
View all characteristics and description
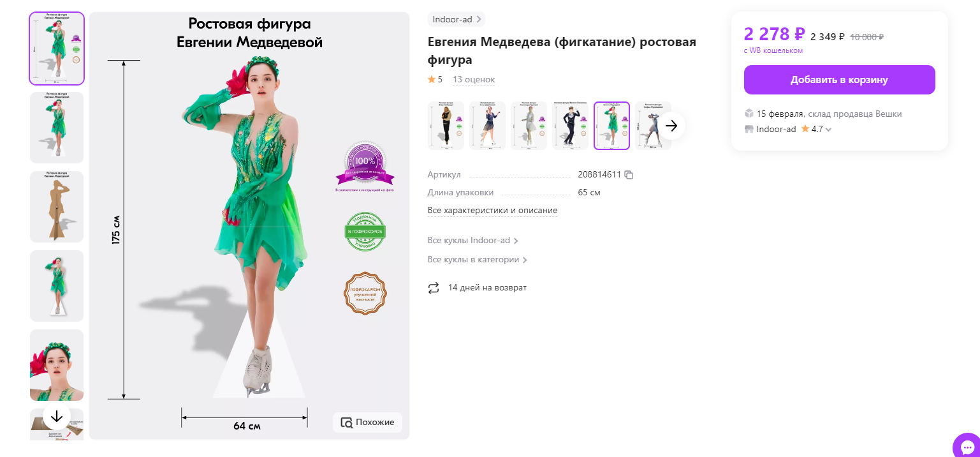pos(492,211)
